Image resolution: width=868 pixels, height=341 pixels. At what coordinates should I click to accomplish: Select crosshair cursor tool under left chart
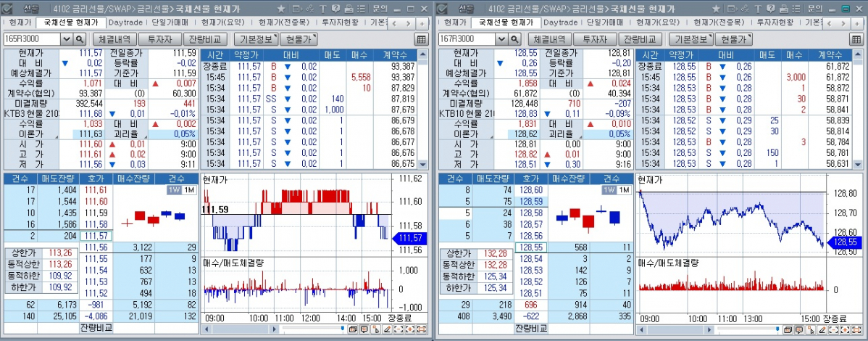tap(375, 329)
